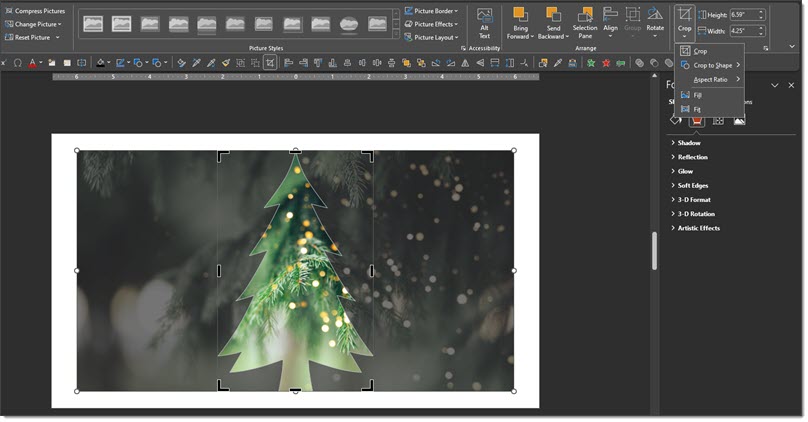This screenshot has width=808, height=422.
Task: Expand the Shadow section
Action: pos(689,143)
